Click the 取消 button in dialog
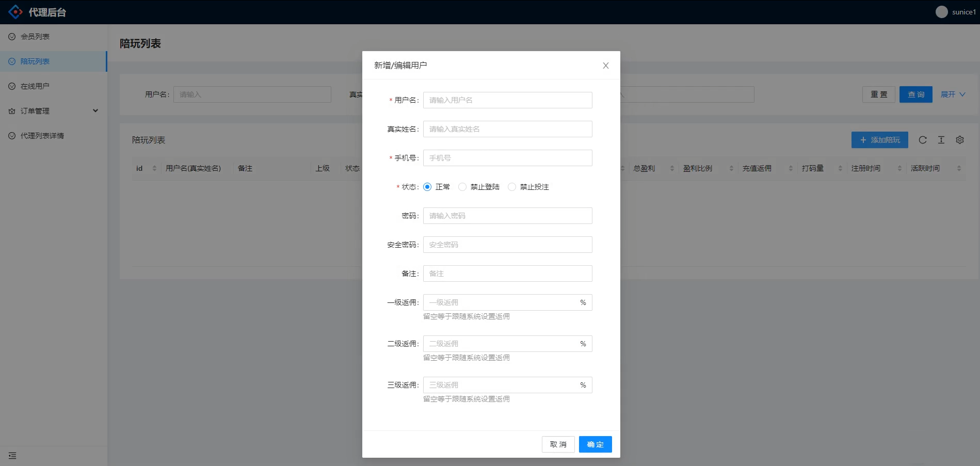980x466 pixels. tap(558, 444)
